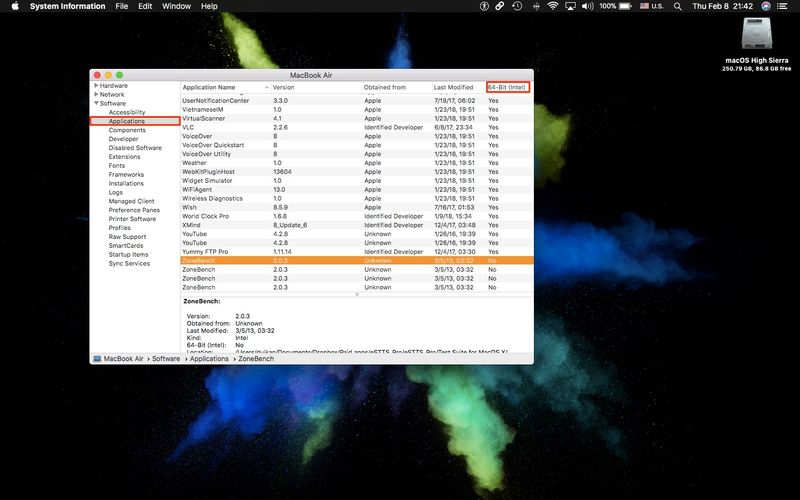The image size is (800, 500).
Task: Sort by Application Name column
Action: pyautogui.click(x=225, y=87)
